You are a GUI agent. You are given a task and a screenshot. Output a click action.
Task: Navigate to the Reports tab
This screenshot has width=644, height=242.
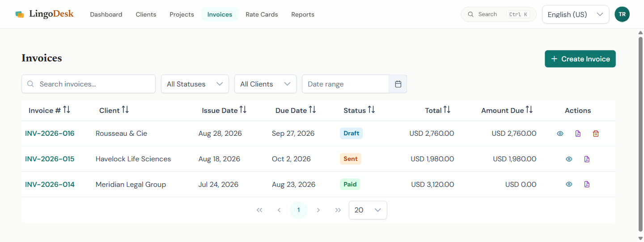[303, 14]
